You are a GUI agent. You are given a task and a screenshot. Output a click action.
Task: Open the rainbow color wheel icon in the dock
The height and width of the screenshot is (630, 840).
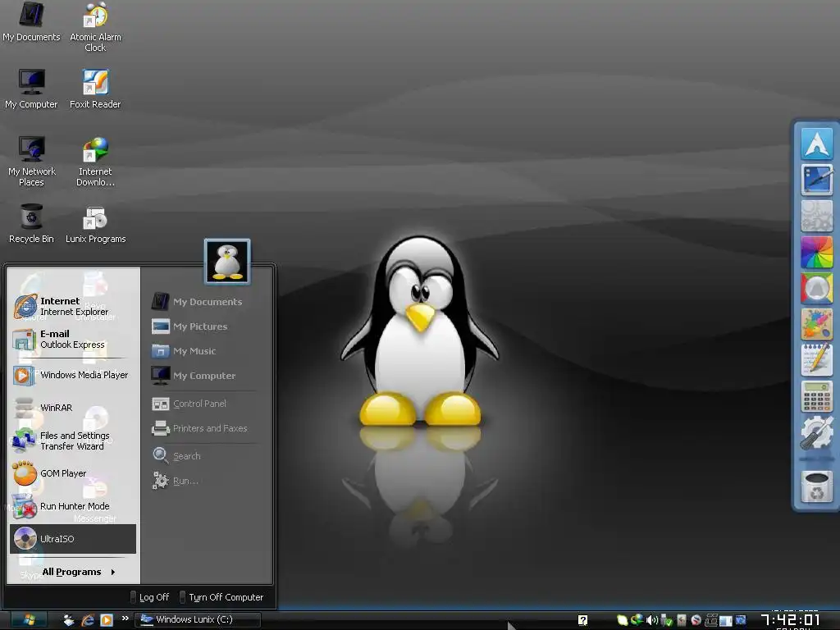click(x=816, y=253)
